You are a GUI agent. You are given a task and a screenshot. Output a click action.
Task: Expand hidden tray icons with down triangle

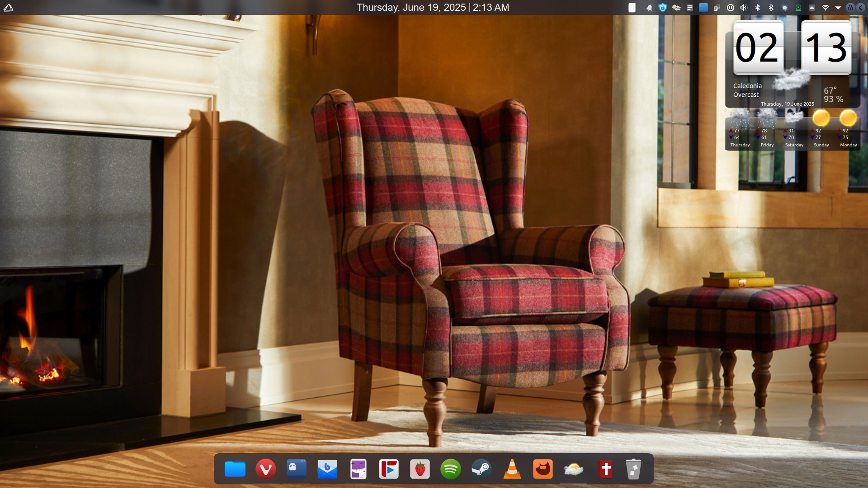coord(838,8)
